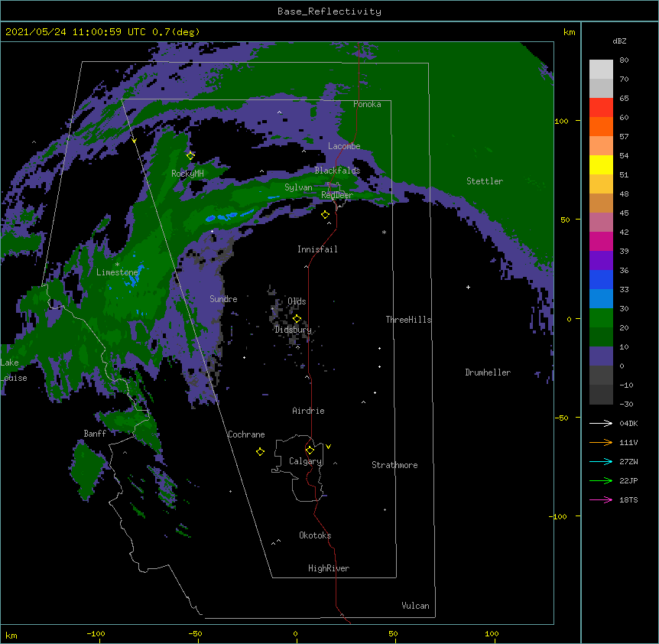Click the 80 value on dBZ legend
Image resolution: width=659 pixels, height=644 pixels.
tap(624, 60)
